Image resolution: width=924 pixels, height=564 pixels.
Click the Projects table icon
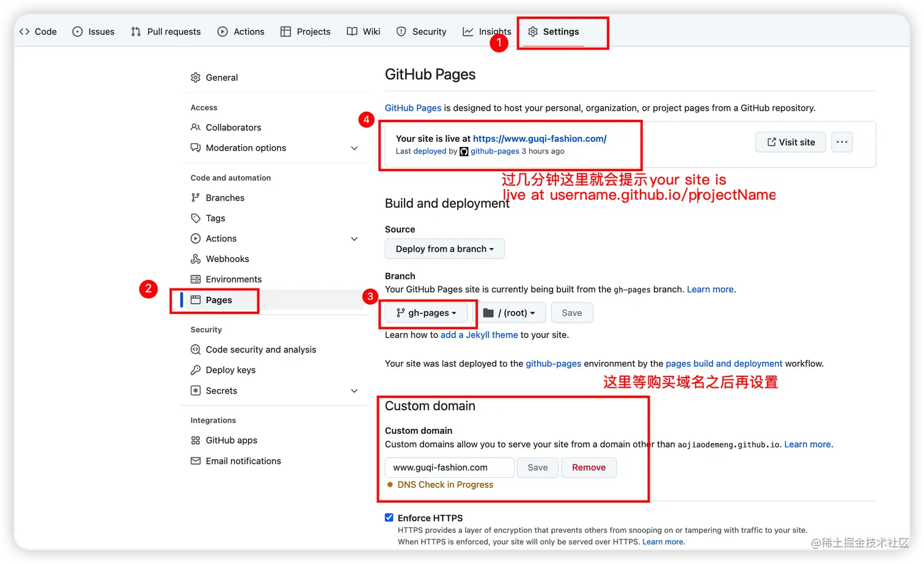[285, 32]
